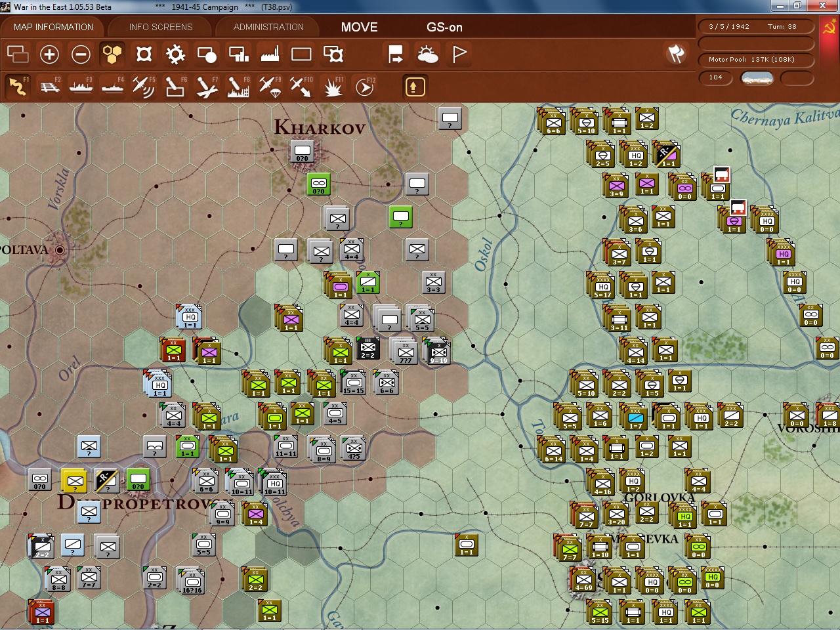Select the F1 move mode icon
The image size is (840, 630).
click(x=18, y=87)
